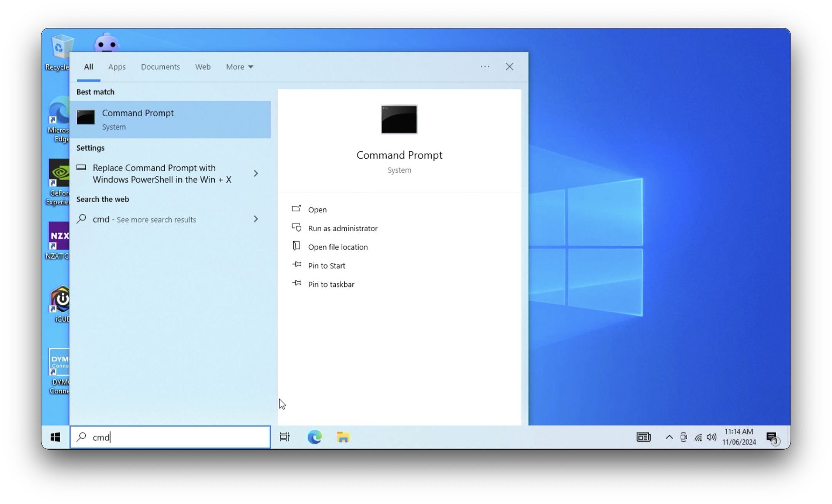Expand the More filter dropdown
Screen dimensions: 832x504
(239, 67)
